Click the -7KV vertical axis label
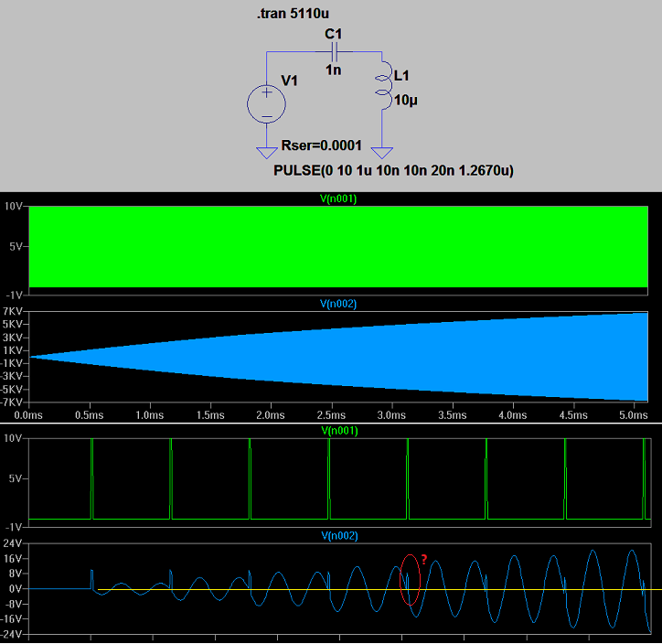The width and height of the screenshot is (662, 644). click(11, 402)
